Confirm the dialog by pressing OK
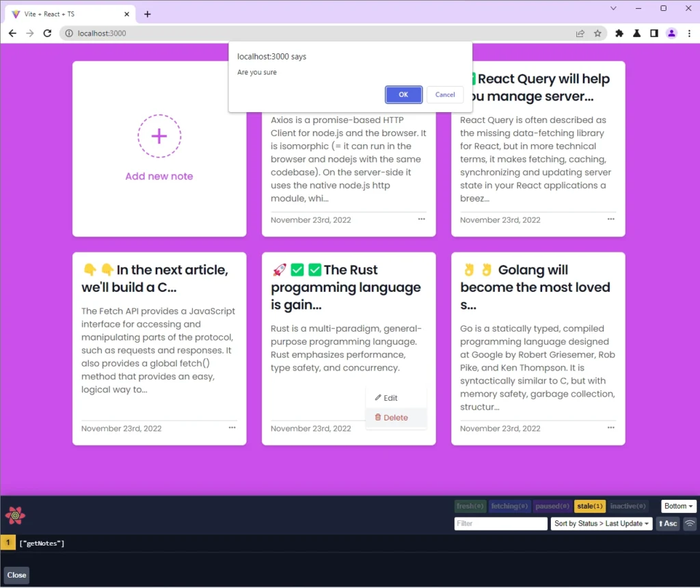The image size is (700, 588). [x=403, y=94]
